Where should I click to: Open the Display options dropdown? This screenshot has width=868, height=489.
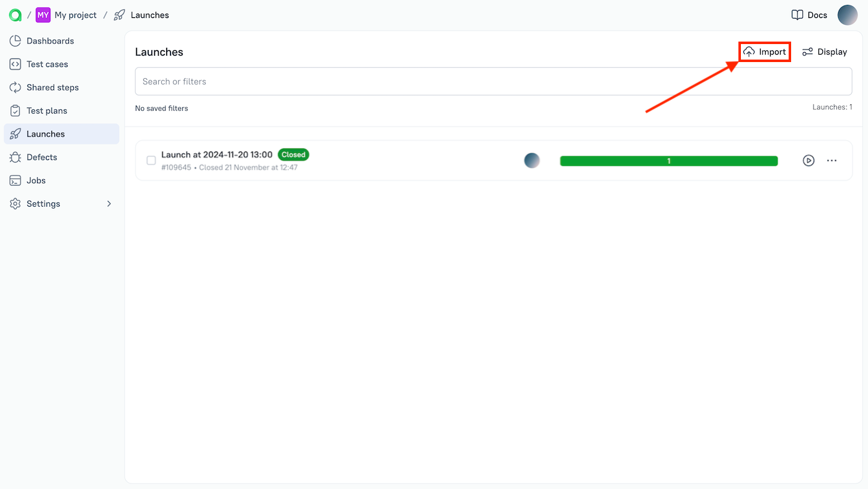825,52
